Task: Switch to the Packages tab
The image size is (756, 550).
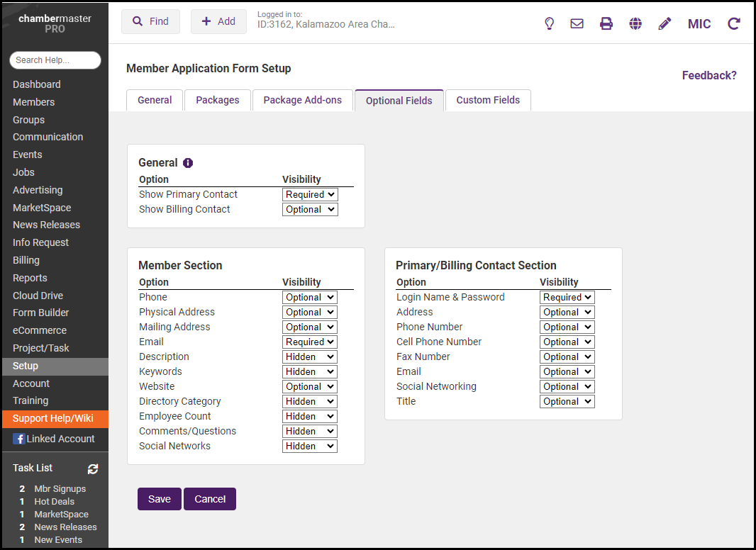Action: [217, 100]
